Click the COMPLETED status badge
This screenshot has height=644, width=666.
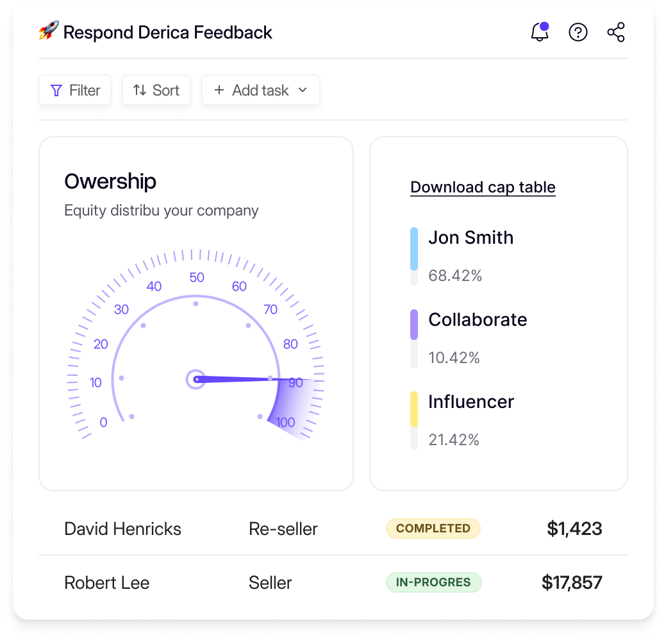click(x=433, y=529)
